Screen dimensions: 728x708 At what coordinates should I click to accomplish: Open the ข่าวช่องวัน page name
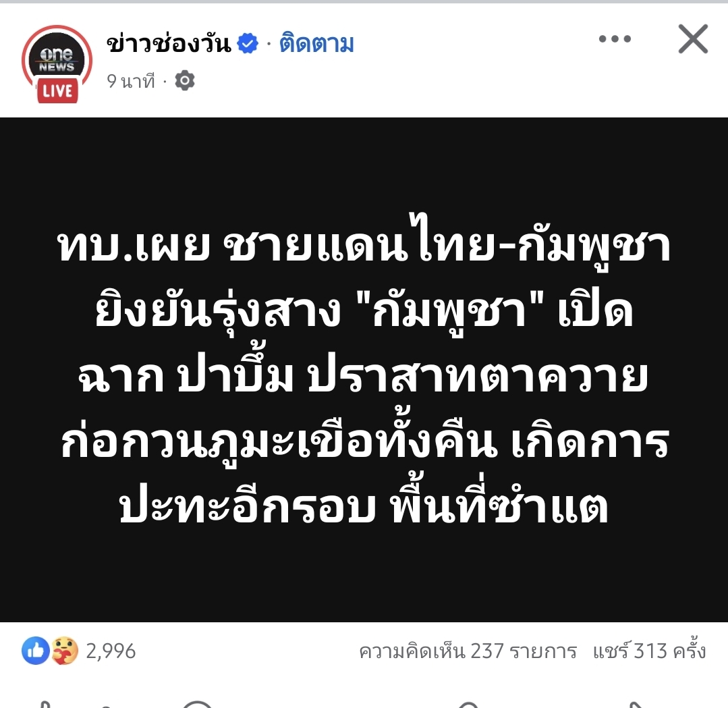coord(169,44)
